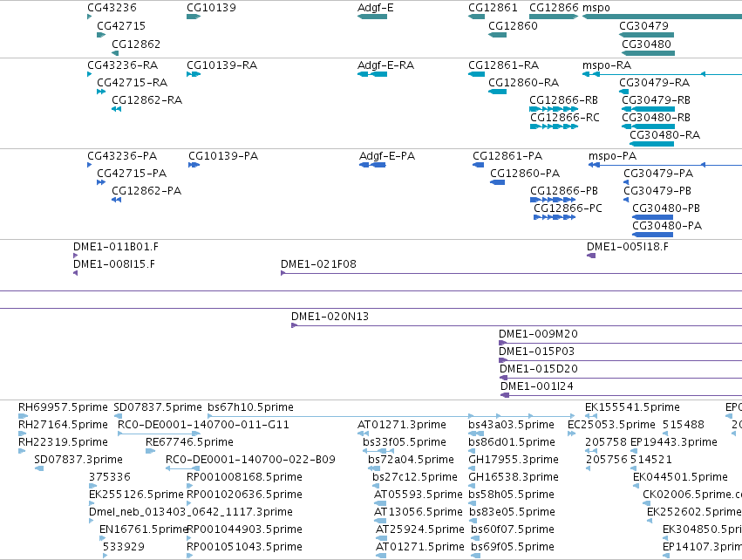Select the CG12866-RB transcript glyph
Viewport: 742px width, 560px height.
click(x=554, y=109)
